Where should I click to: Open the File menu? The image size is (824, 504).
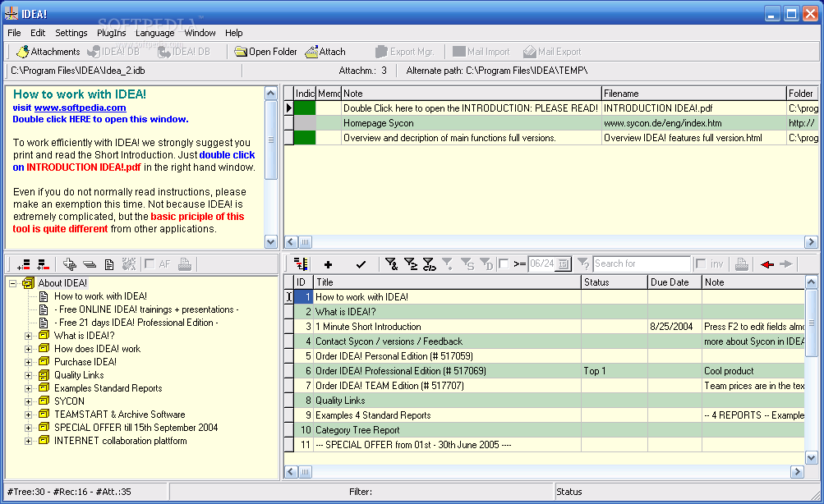point(14,33)
